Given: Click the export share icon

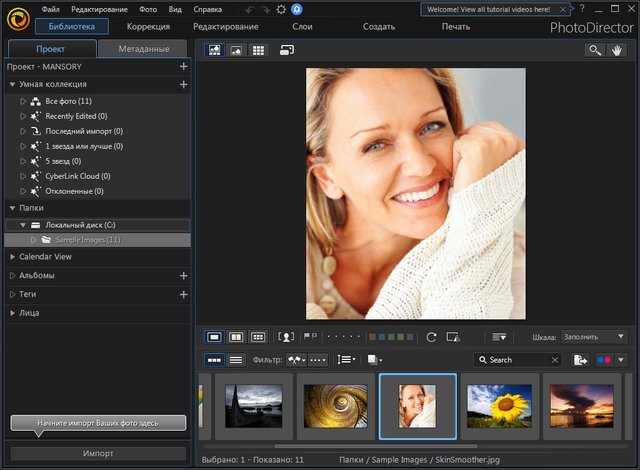Looking at the screenshot, I should (x=580, y=360).
